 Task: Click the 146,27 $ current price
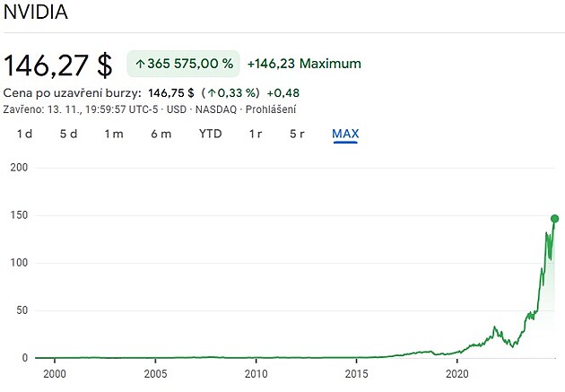pyautogui.click(x=58, y=65)
